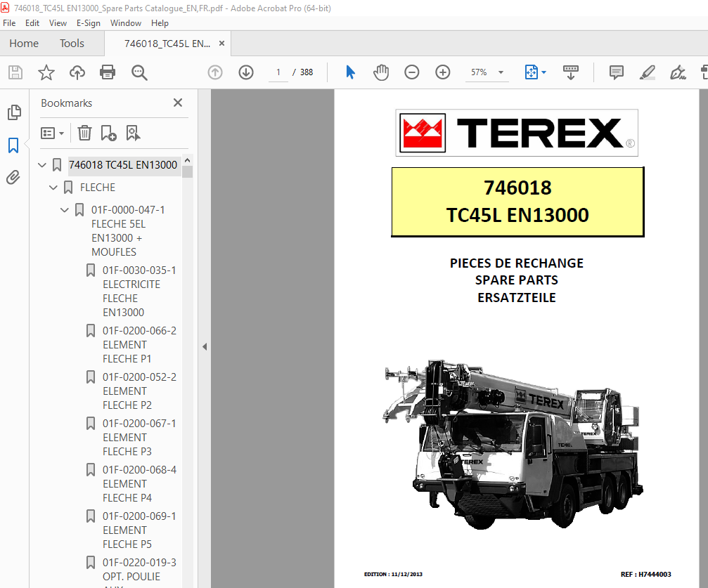Activate the selection arrow tool

[350, 72]
